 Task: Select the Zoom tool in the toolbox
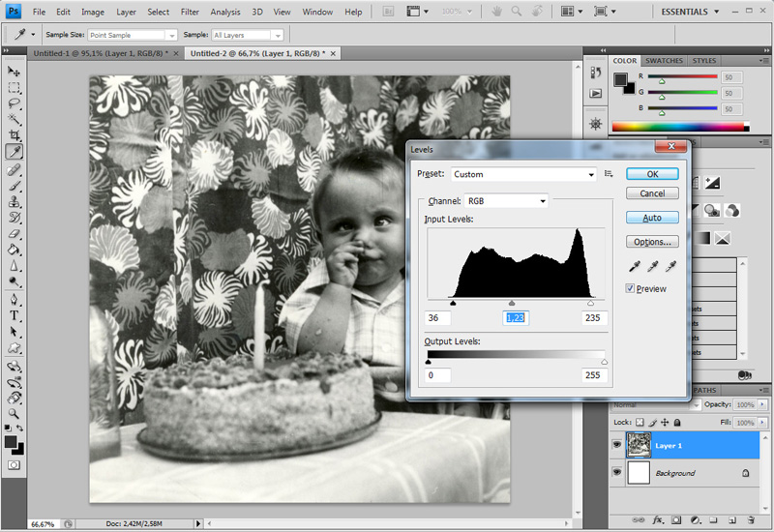click(15, 413)
